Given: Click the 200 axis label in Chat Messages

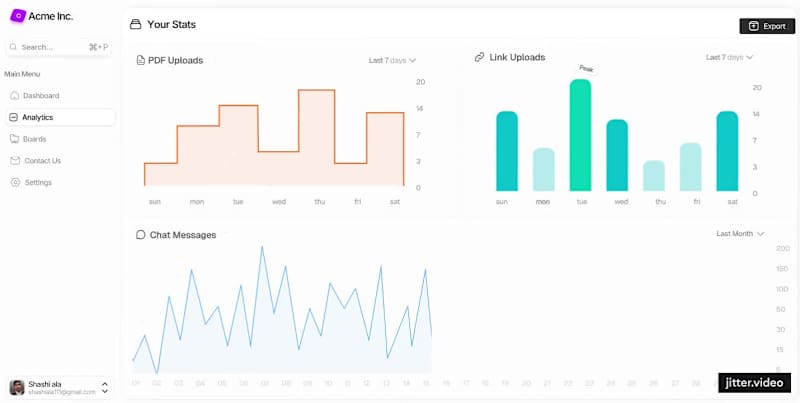Looking at the screenshot, I should click(x=783, y=248).
